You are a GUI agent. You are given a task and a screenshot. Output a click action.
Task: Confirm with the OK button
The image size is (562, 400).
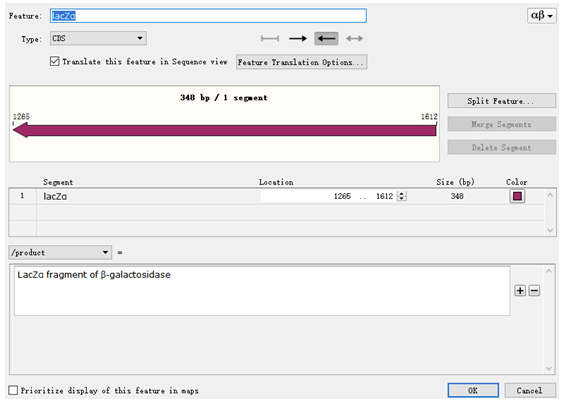pos(473,390)
